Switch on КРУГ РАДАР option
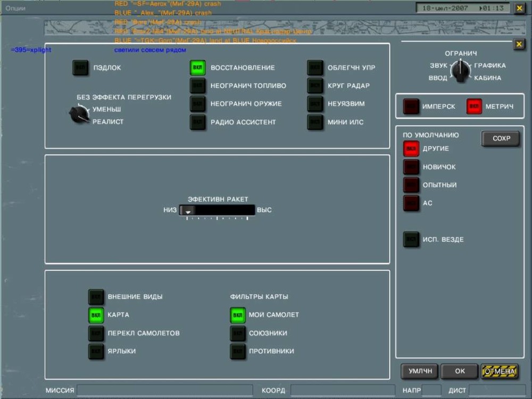Screen dimensions: 532x399 315,85
